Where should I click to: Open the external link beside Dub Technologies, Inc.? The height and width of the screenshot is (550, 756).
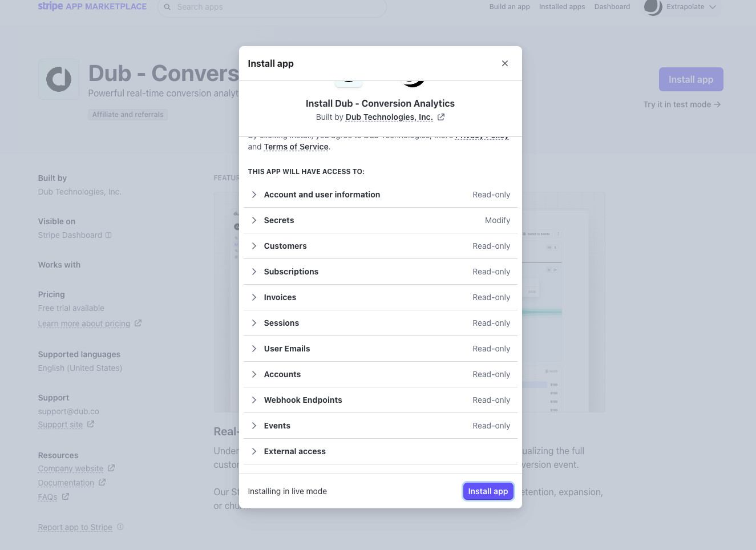441,117
